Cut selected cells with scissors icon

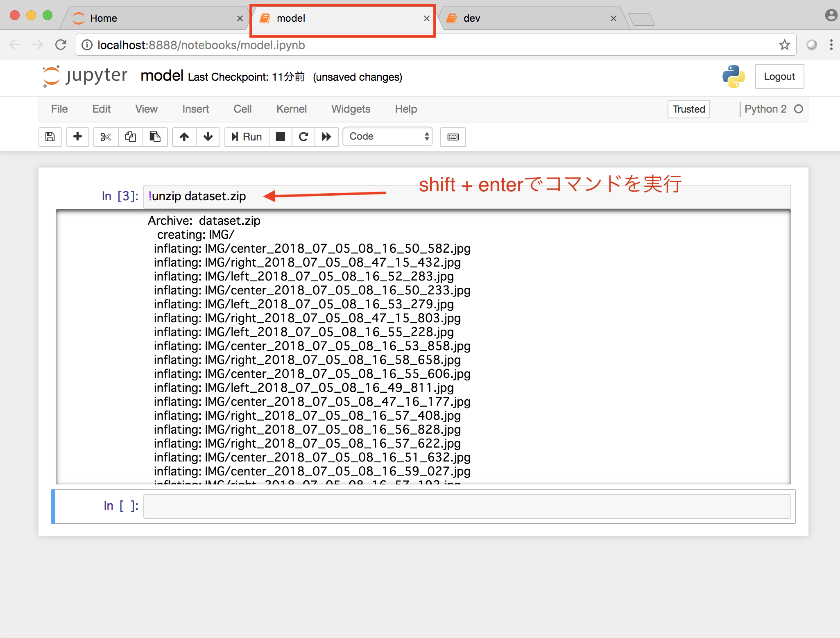pyautogui.click(x=106, y=137)
